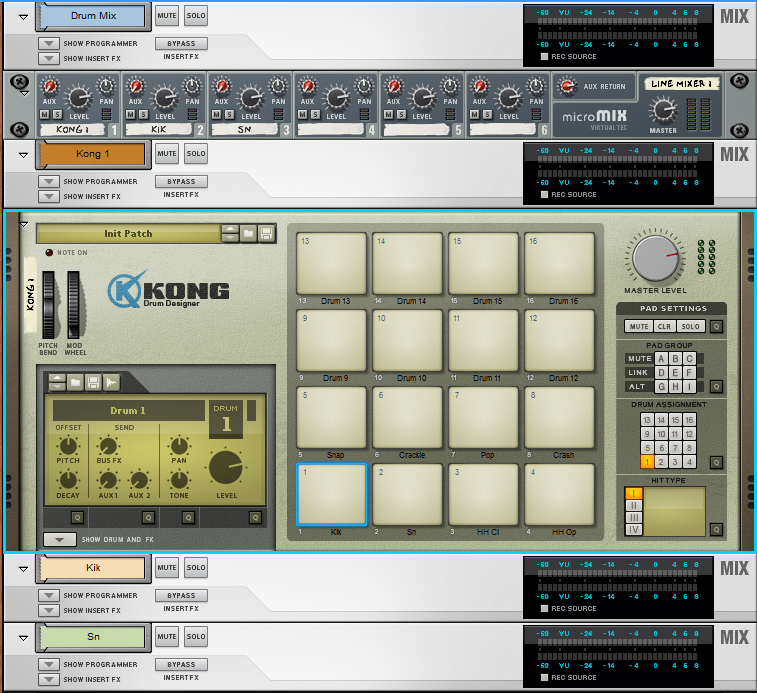Click the drum module browse folder icon
Image resolution: width=757 pixels, height=693 pixels.
[x=75, y=382]
